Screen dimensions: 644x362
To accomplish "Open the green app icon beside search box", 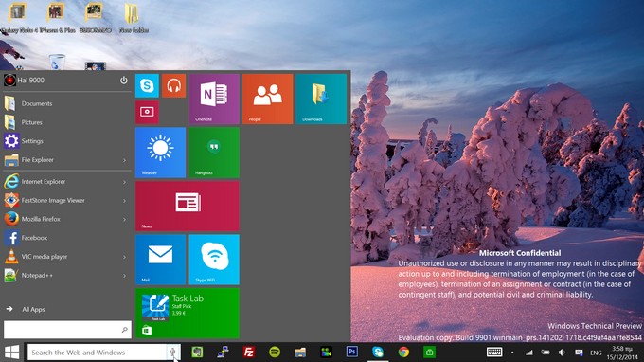I will pos(197,353).
